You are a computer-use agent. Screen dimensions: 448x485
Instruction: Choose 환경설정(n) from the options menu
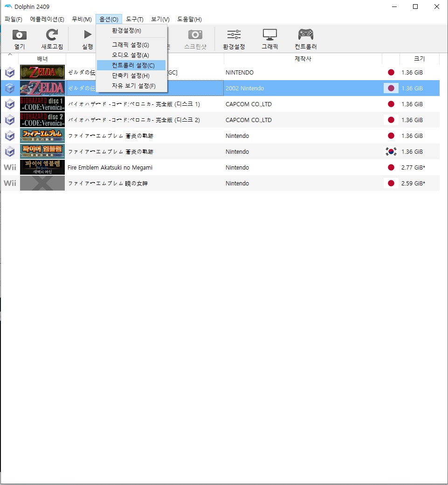pos(131,31)
